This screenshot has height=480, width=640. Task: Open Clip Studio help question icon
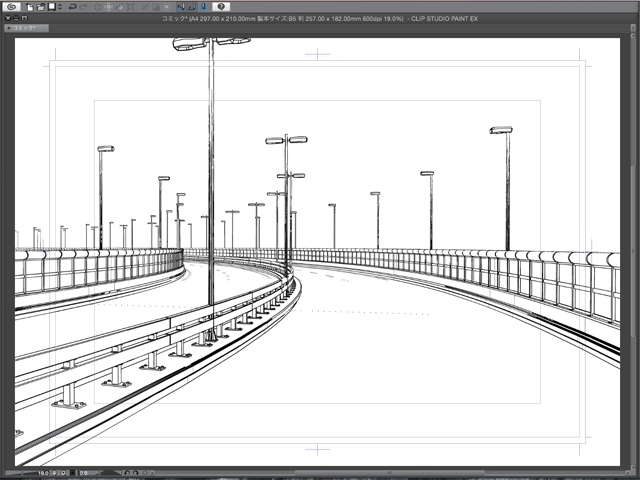click(x=221, y=7)
